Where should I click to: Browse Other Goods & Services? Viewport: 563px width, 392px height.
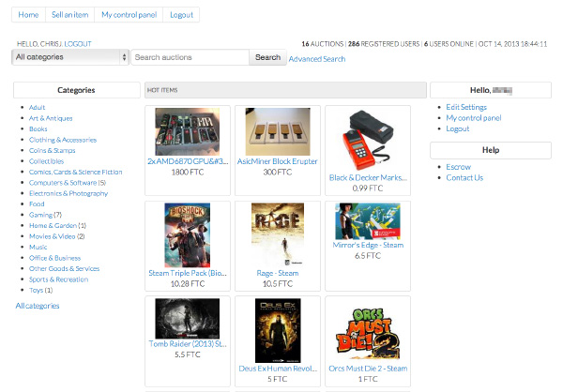pos(64,268)
